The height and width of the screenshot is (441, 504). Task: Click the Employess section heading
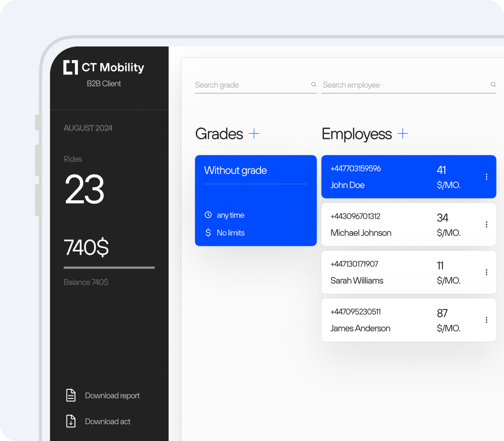coord(357,134)
